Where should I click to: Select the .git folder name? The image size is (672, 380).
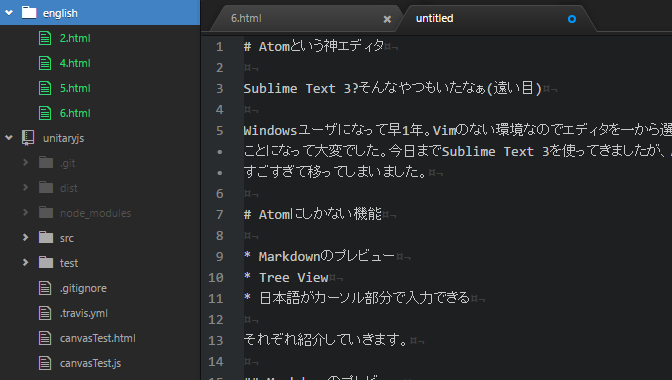click(68, 163)
